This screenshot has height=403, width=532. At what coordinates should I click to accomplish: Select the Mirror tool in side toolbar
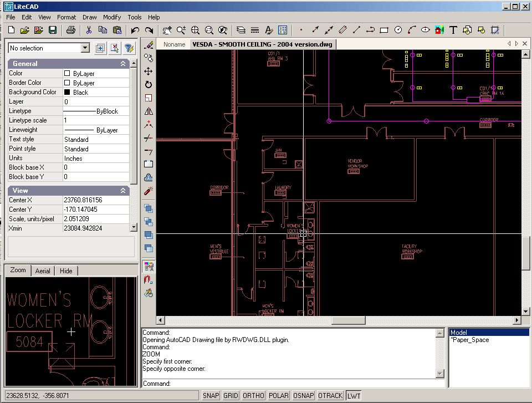pos(148,111)
